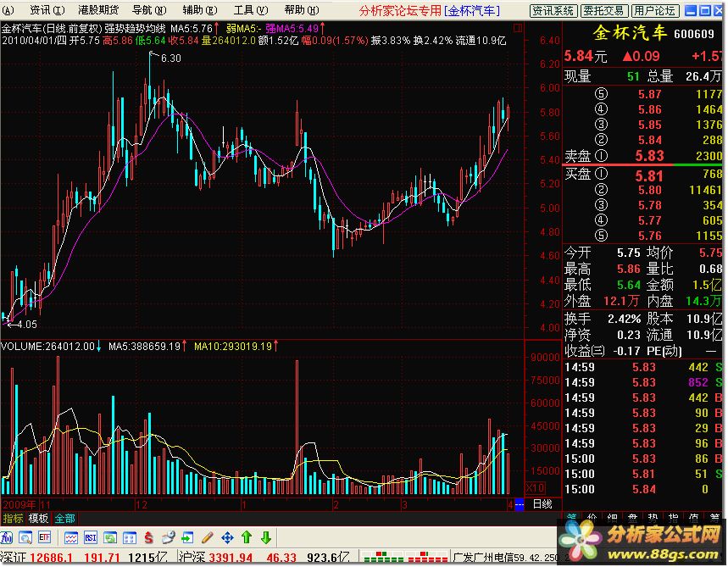Switch to the 指标 tab

(x=13, y=519)
